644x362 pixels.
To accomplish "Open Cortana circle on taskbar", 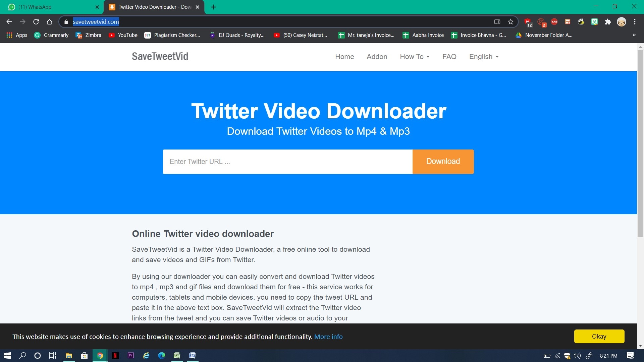I will coord(38,356).
